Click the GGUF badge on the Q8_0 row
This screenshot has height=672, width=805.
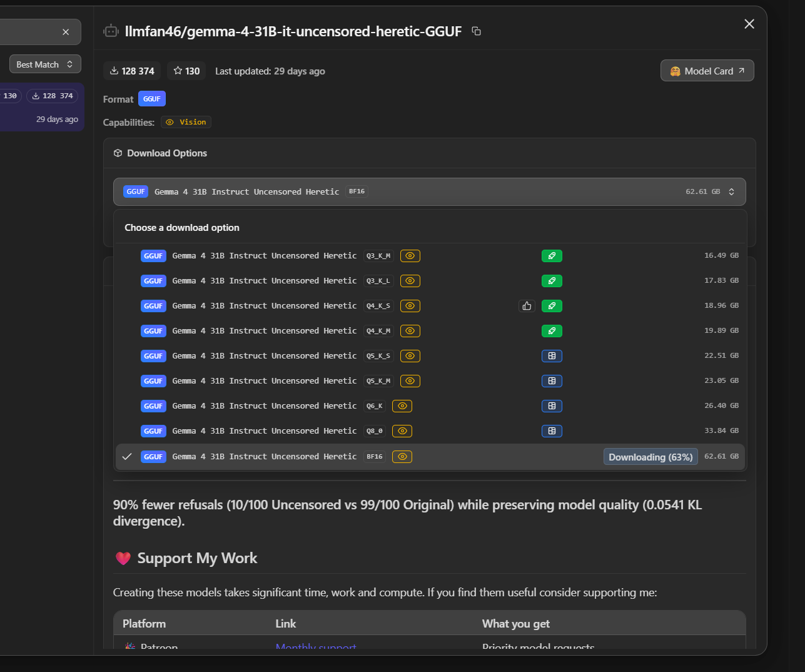(153, 431)
